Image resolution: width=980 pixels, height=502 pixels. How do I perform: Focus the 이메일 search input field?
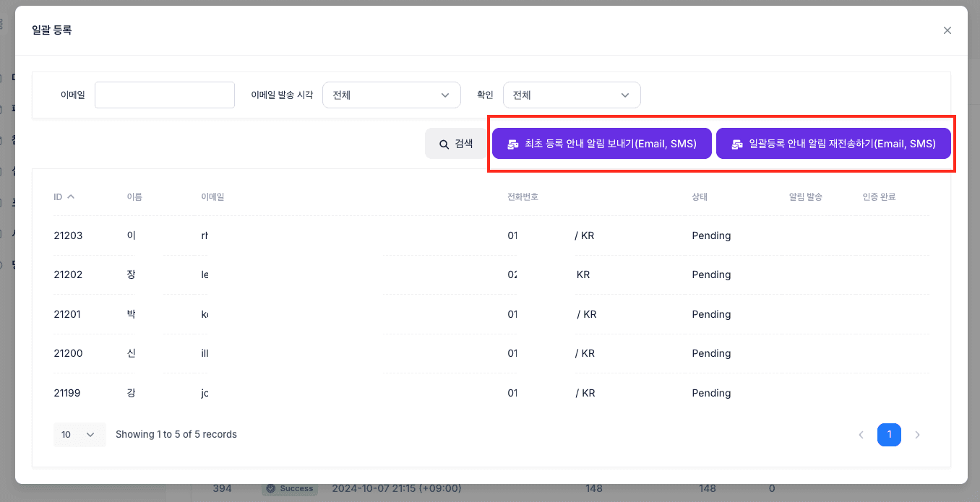[165, 95]
